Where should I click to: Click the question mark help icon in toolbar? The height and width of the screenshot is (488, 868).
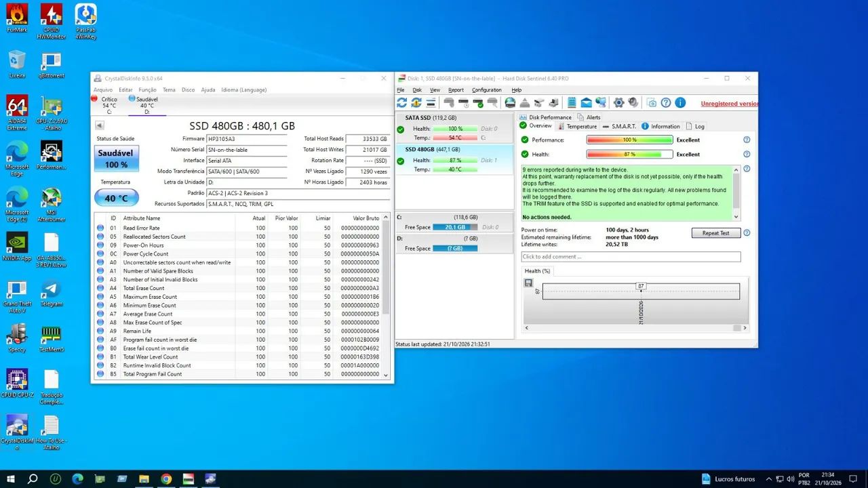(666, 102)
